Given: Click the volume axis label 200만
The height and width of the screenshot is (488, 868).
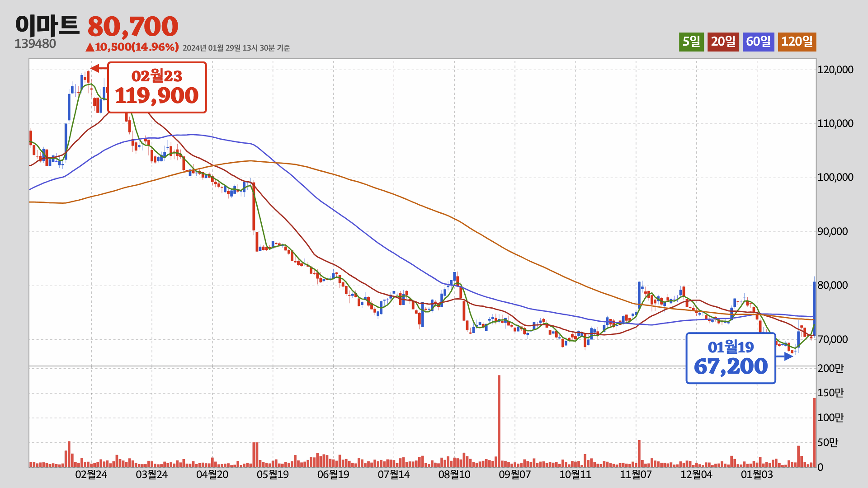Looking at the screenshot, I should [x=831, y=368].
